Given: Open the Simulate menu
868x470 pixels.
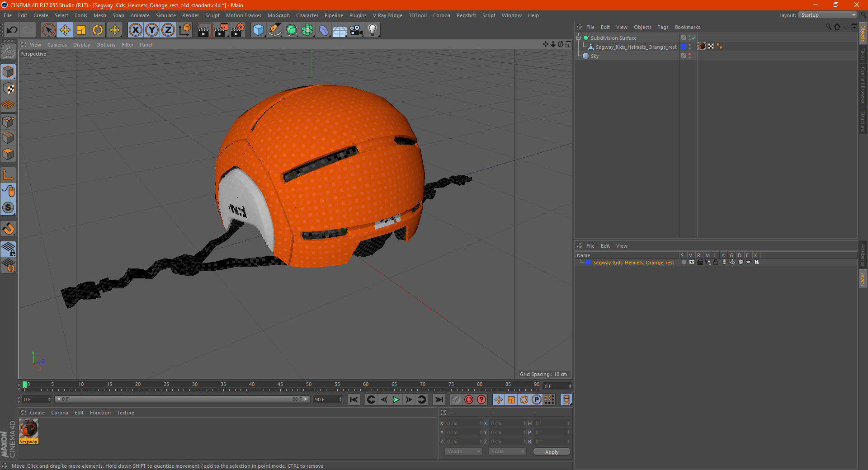Looking at the screenshot, I should tap(166, 15).
